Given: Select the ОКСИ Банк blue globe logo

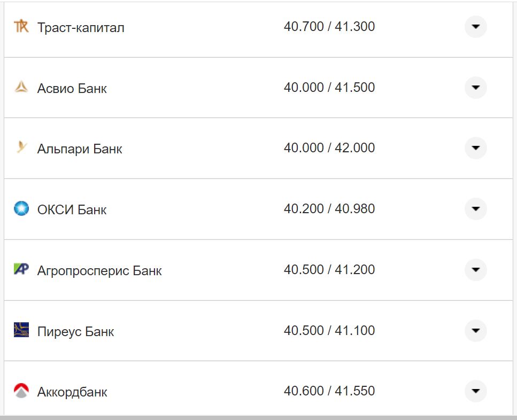Looking at the screenshot, I should pyautogui.click(x=21, y=209).
